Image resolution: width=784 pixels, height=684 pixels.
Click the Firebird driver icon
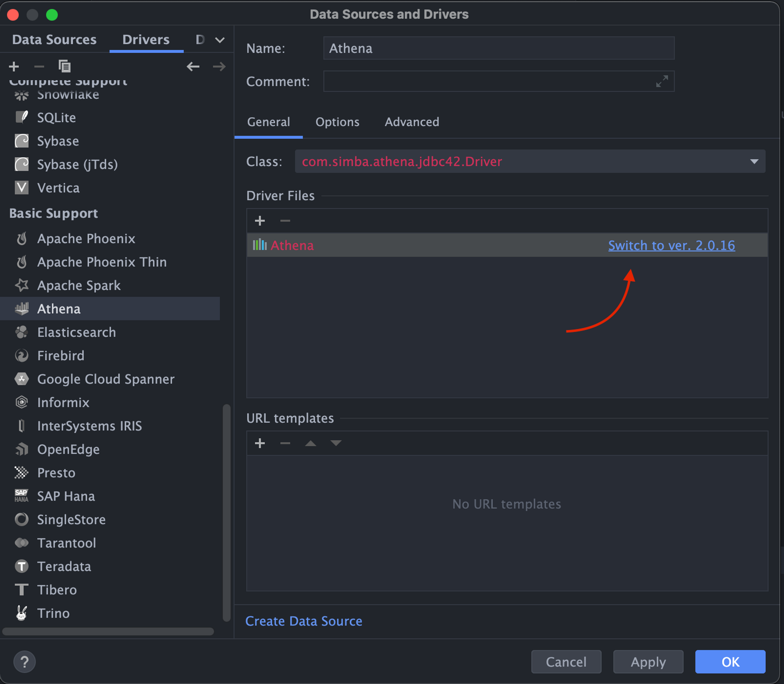click(22, 356)
